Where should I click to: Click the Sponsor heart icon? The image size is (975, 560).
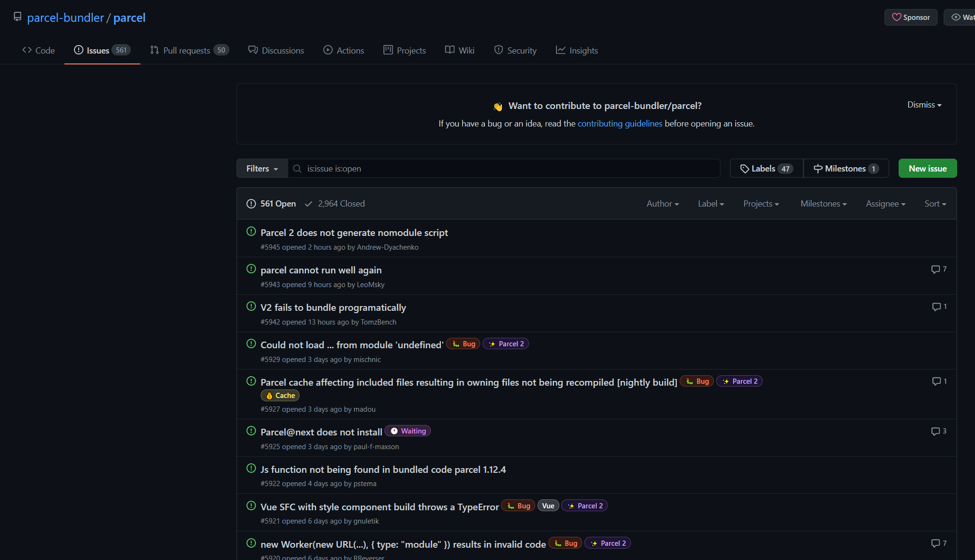(x=897, y=17)
